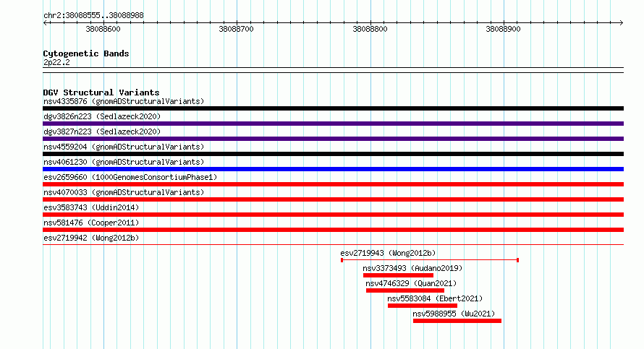Click the red bar for nsv5988955
The width and height of the screenshot is (644, 349).
click(457, 321)
